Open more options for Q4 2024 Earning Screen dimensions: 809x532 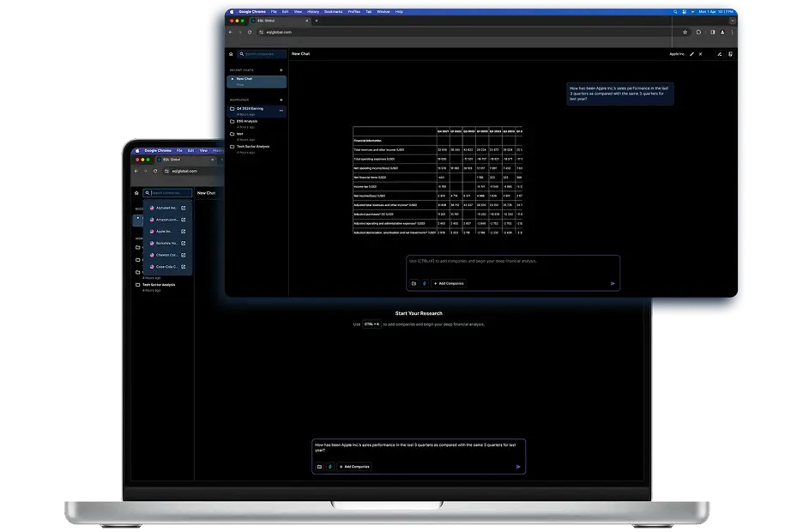click(x=281, y=111)
